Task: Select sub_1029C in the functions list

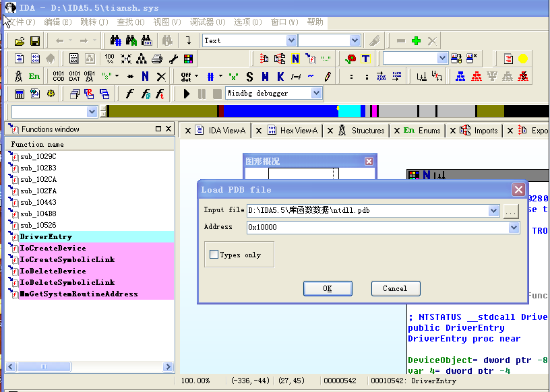Action: 90,156
